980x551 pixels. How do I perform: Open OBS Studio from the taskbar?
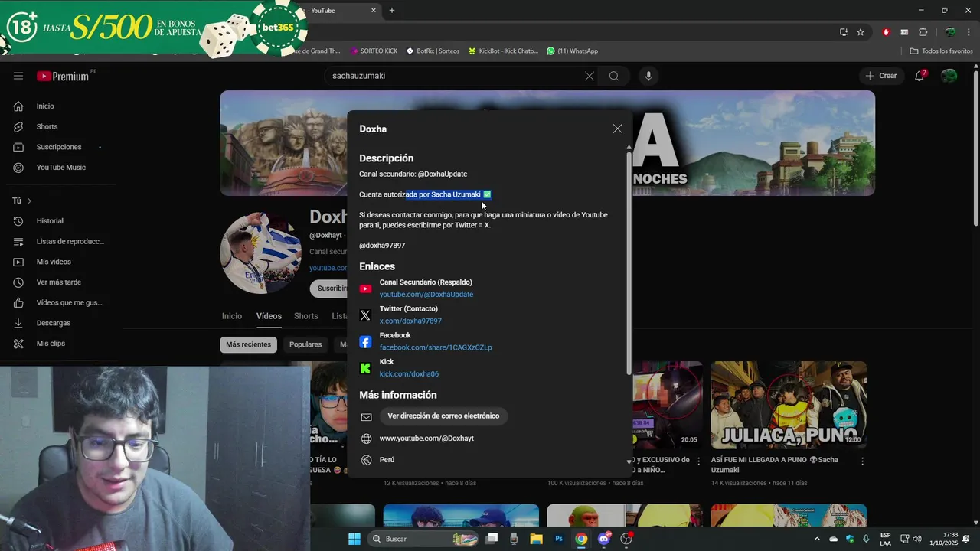click(x=626, y=539)
